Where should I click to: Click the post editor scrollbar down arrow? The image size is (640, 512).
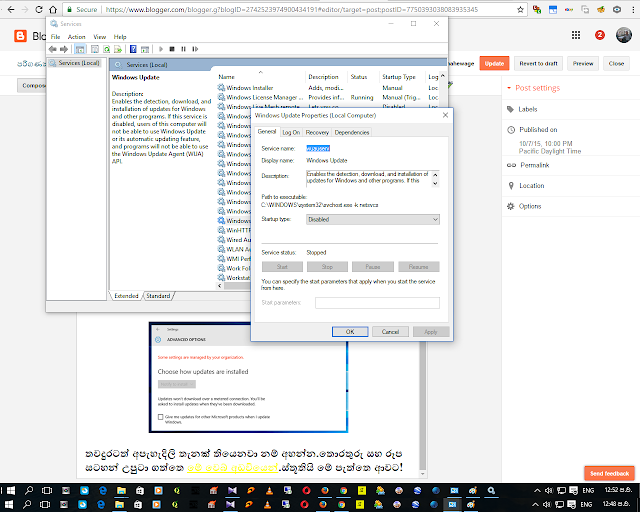point(423,474)
